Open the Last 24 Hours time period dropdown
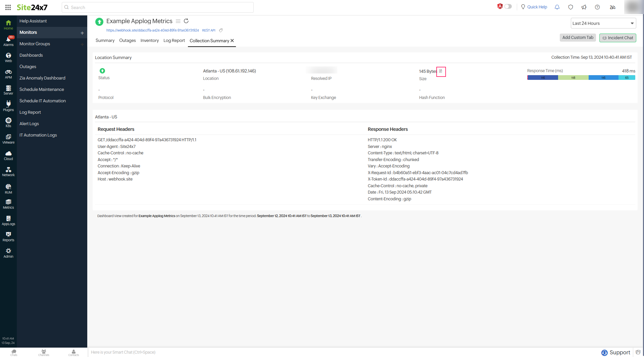Image resolution: width=644 pixels, height=357 pixels. tap(603, 23)
